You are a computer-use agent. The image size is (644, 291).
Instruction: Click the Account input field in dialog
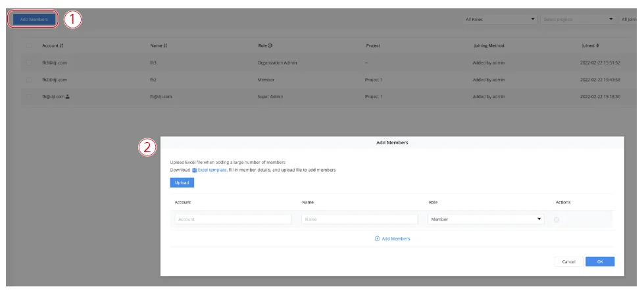tap(233, 219)
